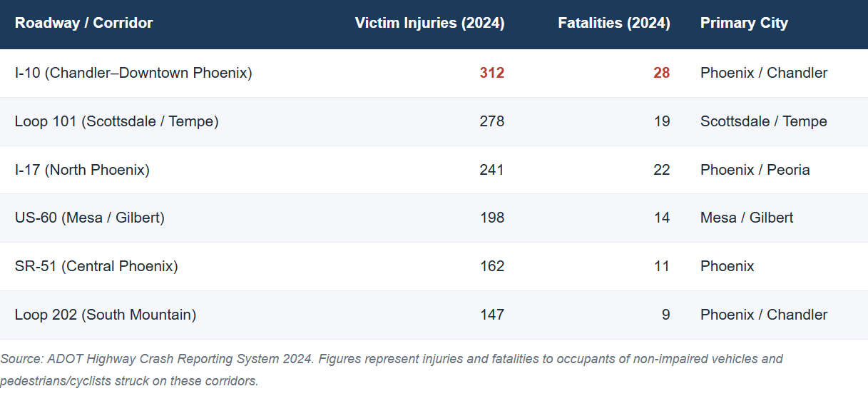This screenshot has width=868, height=401.
Task: Click the 22 fatalities cell for I-17
Action: click(662, 170)
